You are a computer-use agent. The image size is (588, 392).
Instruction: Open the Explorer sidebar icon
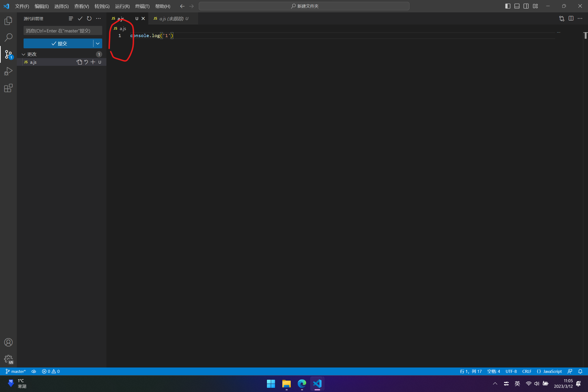click(x=8, y=21)
